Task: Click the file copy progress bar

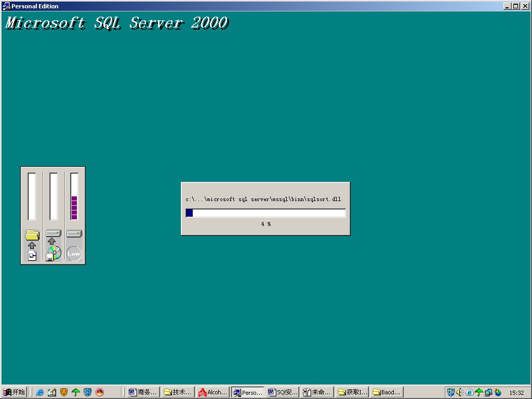Action: [265, 213]
